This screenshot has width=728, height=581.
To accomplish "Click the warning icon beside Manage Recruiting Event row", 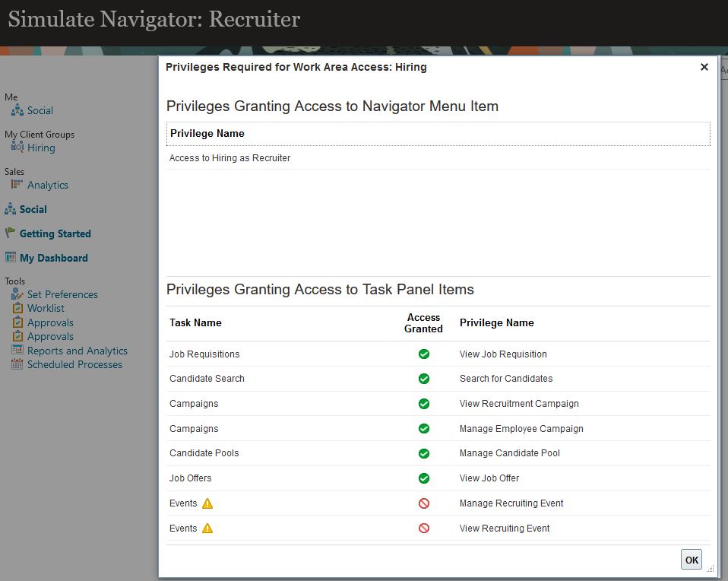I will 207,503.
